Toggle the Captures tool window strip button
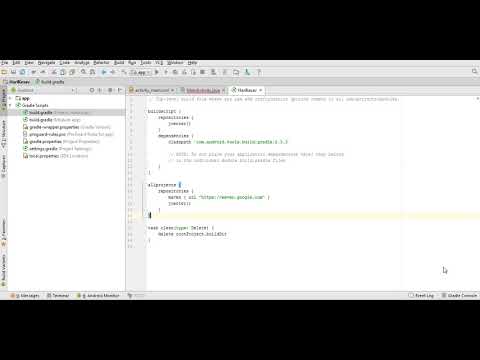This screenshot has width=480, height=360. 4,166
